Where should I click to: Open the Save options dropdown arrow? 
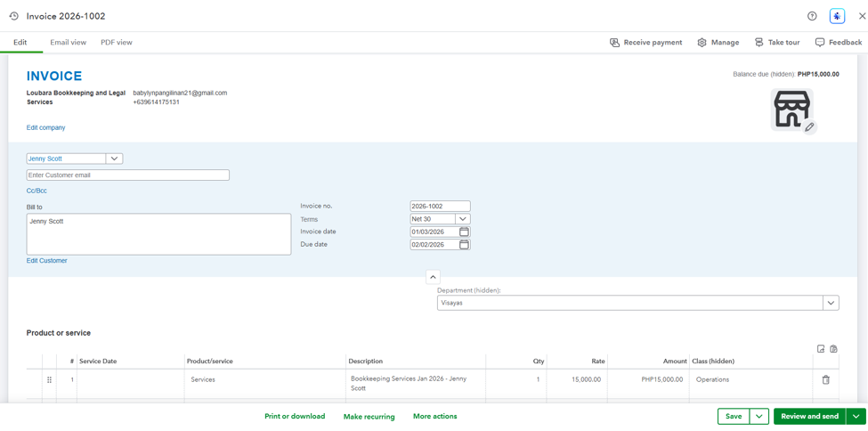point(759,416)
